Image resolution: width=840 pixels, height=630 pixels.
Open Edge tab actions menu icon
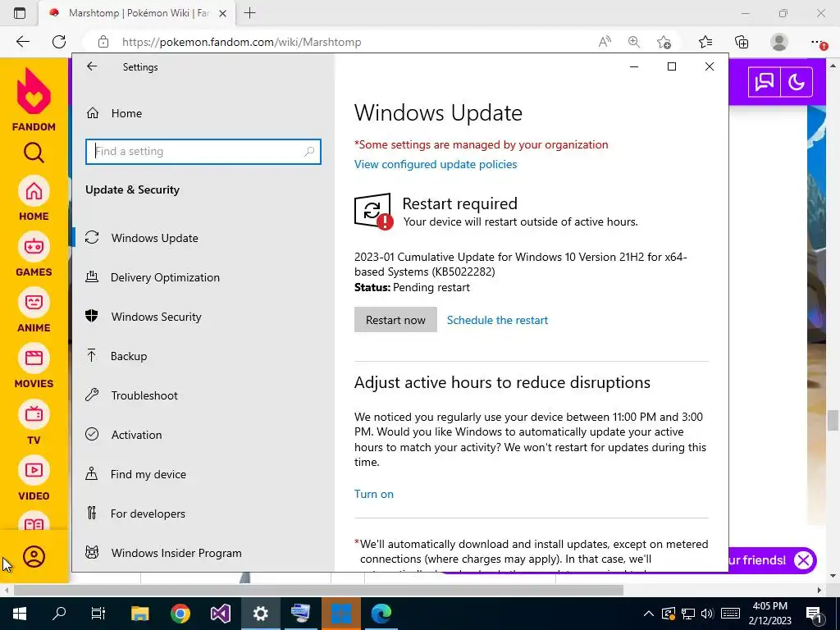(20, 13)
